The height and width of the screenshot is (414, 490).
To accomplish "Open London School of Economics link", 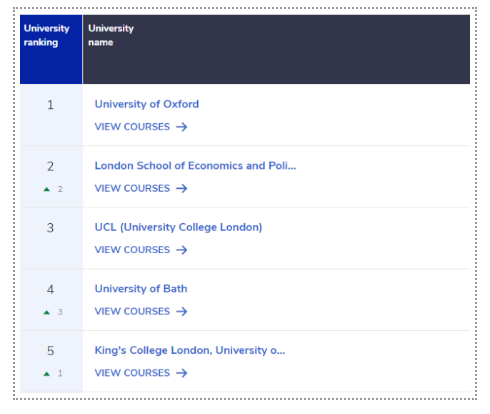I will tap(195, 166).
